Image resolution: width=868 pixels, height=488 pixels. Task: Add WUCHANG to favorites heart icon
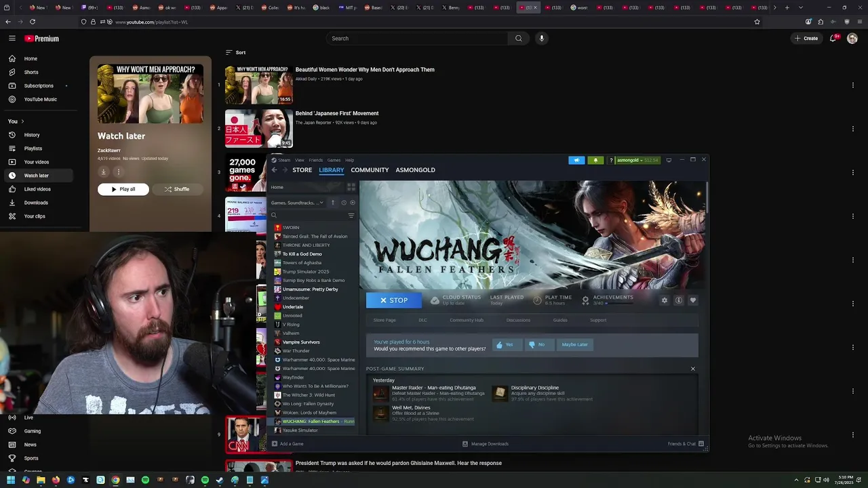click(x=693, y=300)
